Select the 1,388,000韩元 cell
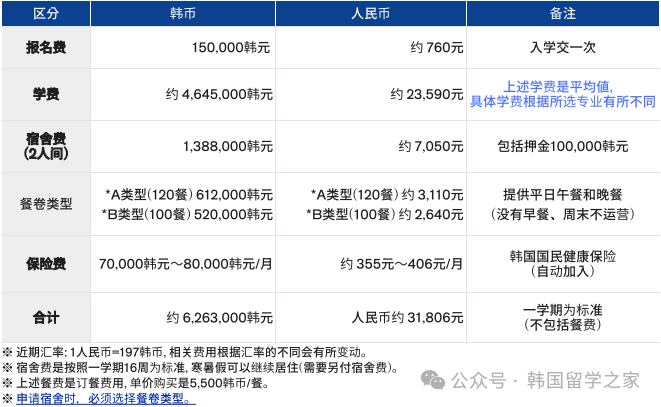The image size is (661, 407). click(228, 146)
